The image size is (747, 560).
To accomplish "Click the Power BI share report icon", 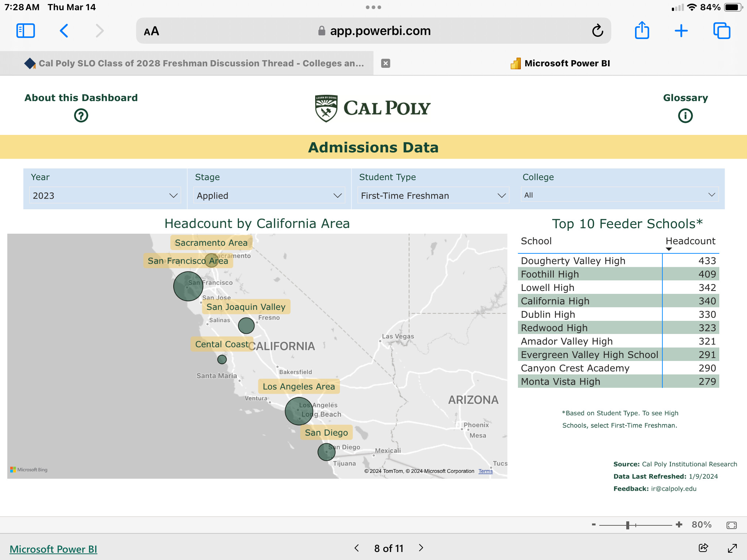I will (x=703, y=548).
